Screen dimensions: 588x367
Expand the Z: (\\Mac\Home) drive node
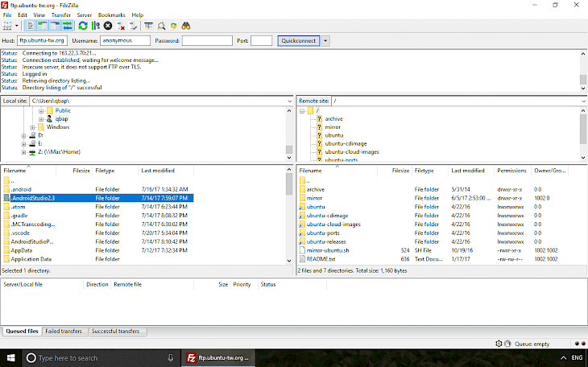point(23,152)
